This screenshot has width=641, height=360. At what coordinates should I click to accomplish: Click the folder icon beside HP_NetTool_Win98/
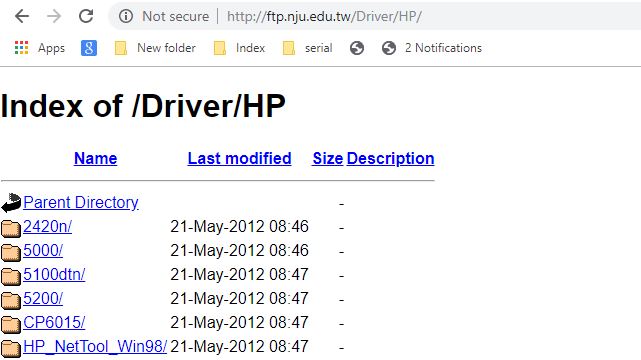pos(11,348)
